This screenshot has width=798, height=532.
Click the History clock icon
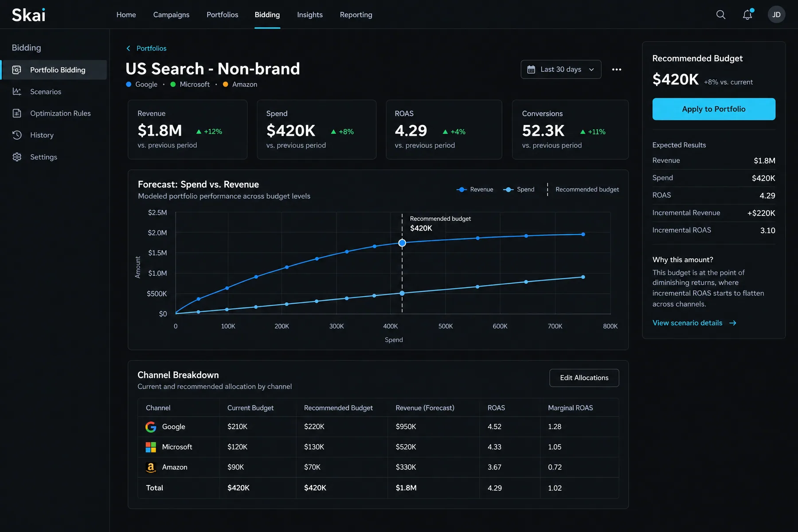(17, 135)
